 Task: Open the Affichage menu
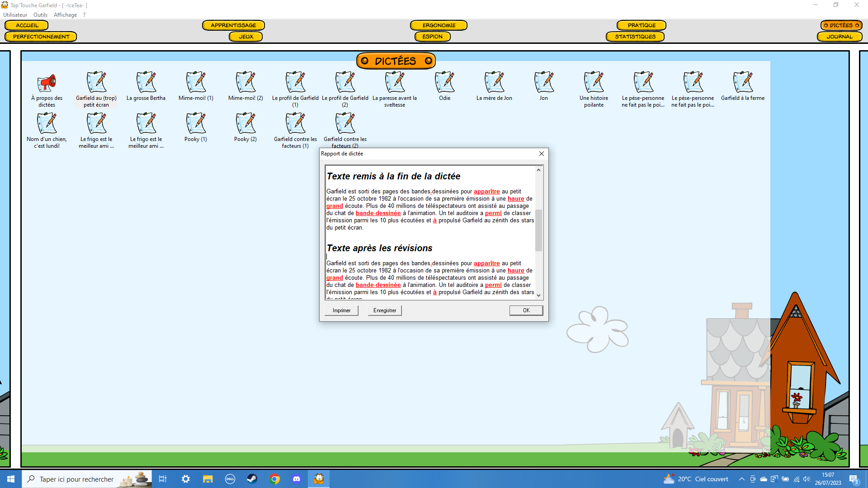(x=65, y=15)
